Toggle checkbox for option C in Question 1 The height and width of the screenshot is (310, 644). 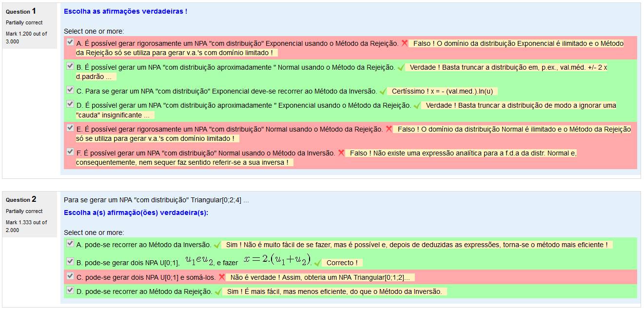pos(70,90)
